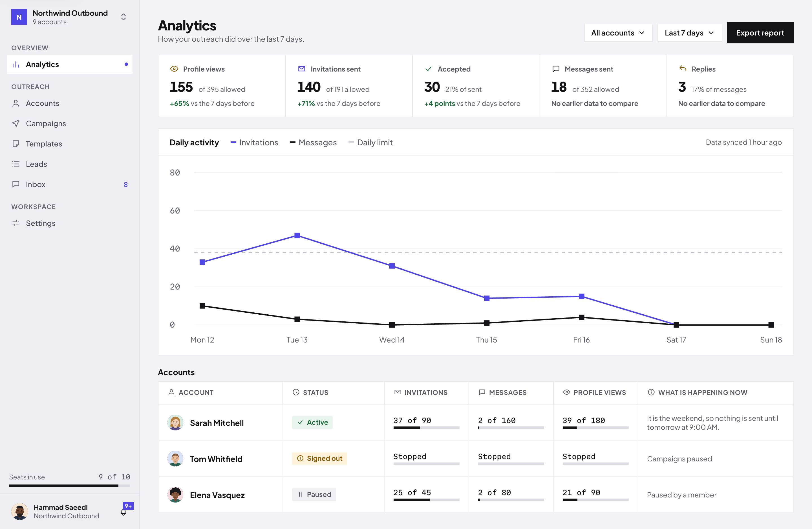The width and height of the screenshot is (812, 529).
Task: Open Campaigns from the sidebar
Action: pos(70,123)
